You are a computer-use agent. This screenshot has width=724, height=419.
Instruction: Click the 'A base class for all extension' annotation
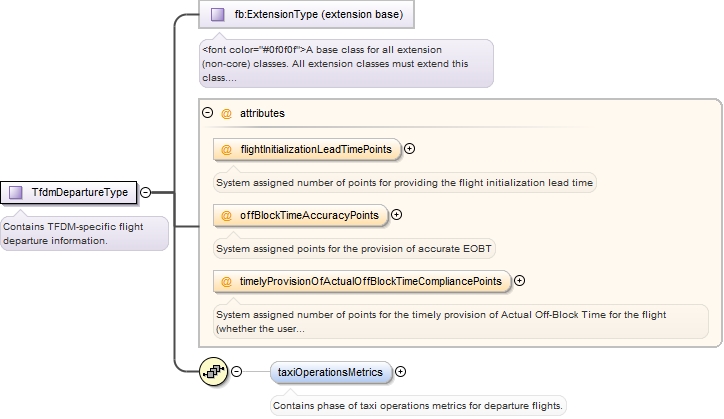(346, 64)
